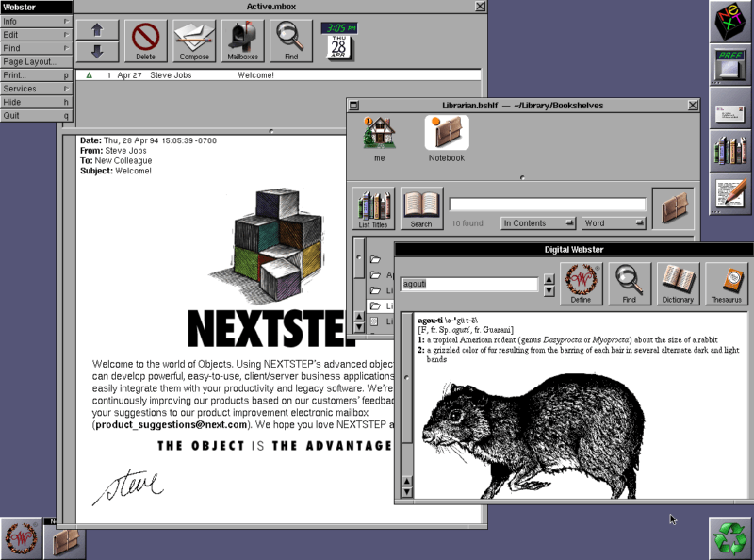Screen dimensions: 754x560
Task: Open the Dictionary icon in Digital Webster
Action: pyautogui.click(x=680, y=282)
